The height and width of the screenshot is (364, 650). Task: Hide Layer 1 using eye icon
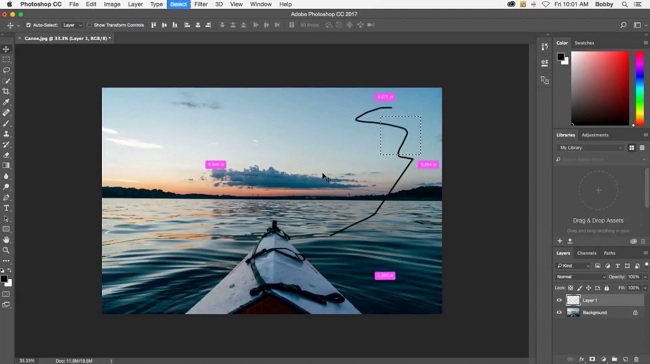(x=559, y=300)
